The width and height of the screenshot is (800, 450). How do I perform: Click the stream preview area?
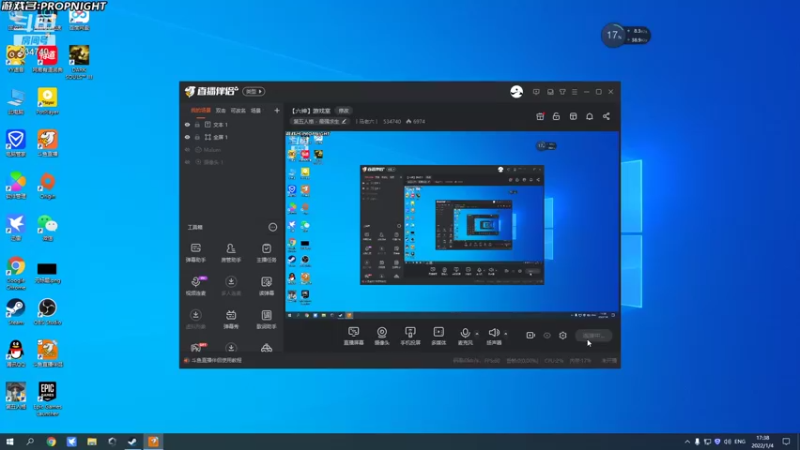coord(452,225)
